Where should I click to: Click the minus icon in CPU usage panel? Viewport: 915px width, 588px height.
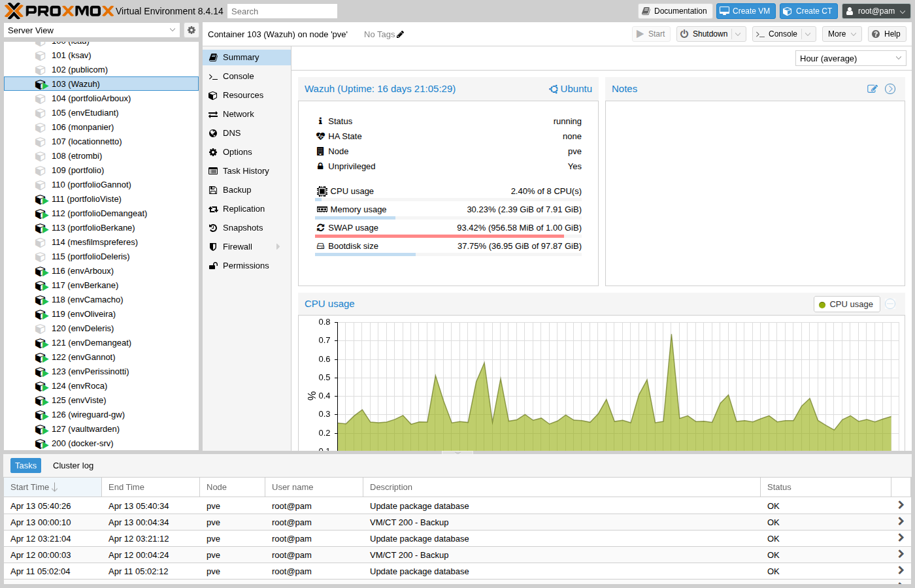coord(890,304)
